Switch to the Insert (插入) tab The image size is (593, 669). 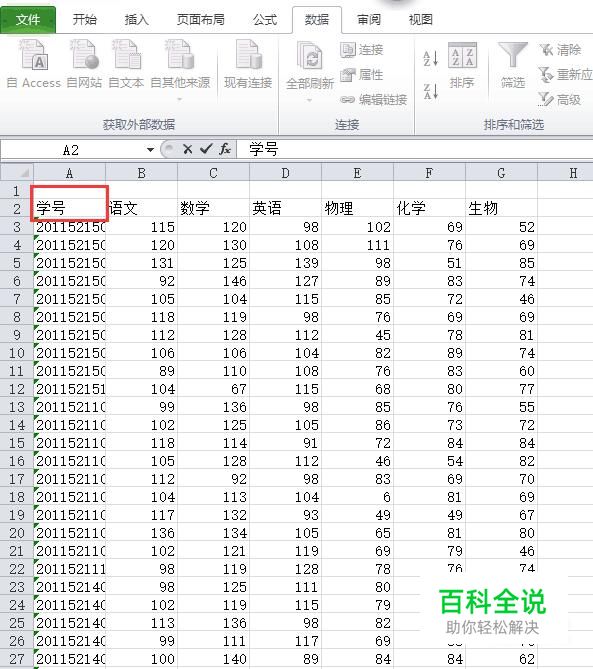137,20
